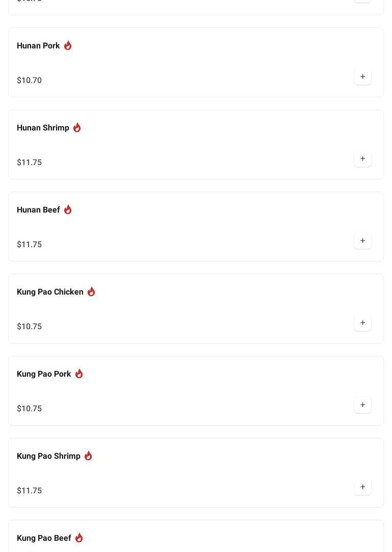The image size is (392, 552).
Task: Add Hunan Pork to the order
Action: [x=362, y=77]
